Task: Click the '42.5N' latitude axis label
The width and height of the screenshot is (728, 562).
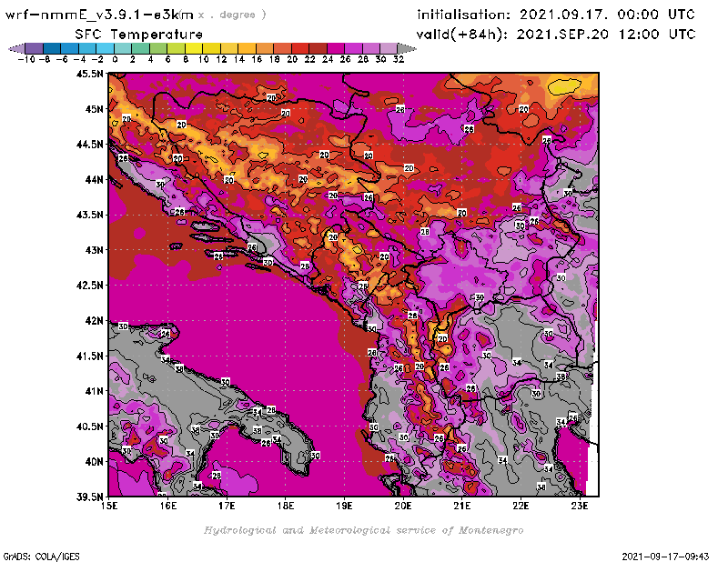Action: coord(89,286)
